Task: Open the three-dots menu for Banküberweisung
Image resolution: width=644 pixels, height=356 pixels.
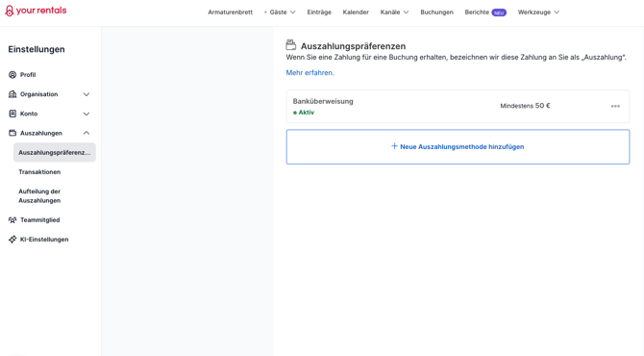Action: [x=615, y=106]
